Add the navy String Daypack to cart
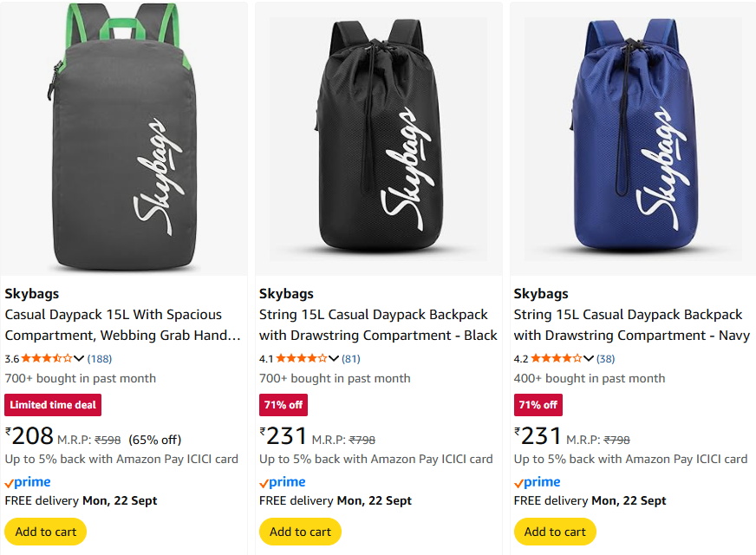756x555 pixels. (555, 532)
